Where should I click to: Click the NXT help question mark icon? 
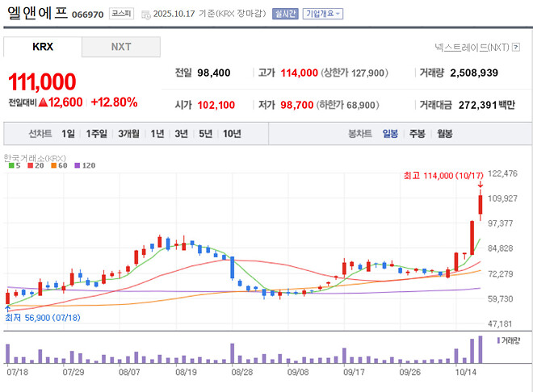pos(516,47)
